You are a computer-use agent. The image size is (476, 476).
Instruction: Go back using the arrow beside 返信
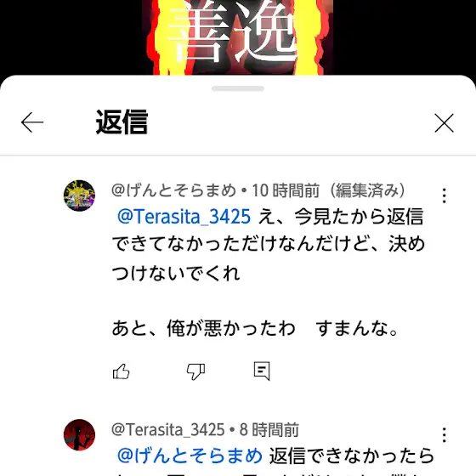(x=32, y=122)
